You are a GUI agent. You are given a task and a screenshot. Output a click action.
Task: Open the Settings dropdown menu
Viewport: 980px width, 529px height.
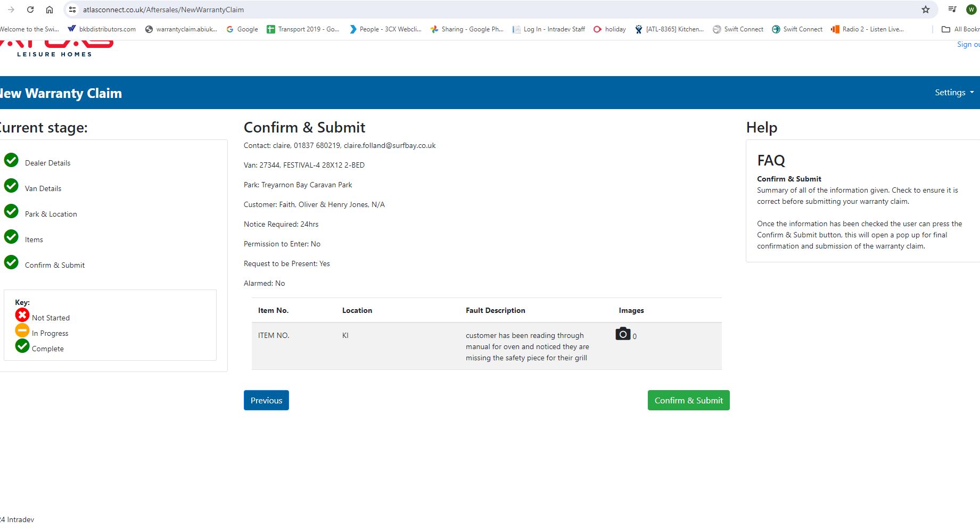954,93
